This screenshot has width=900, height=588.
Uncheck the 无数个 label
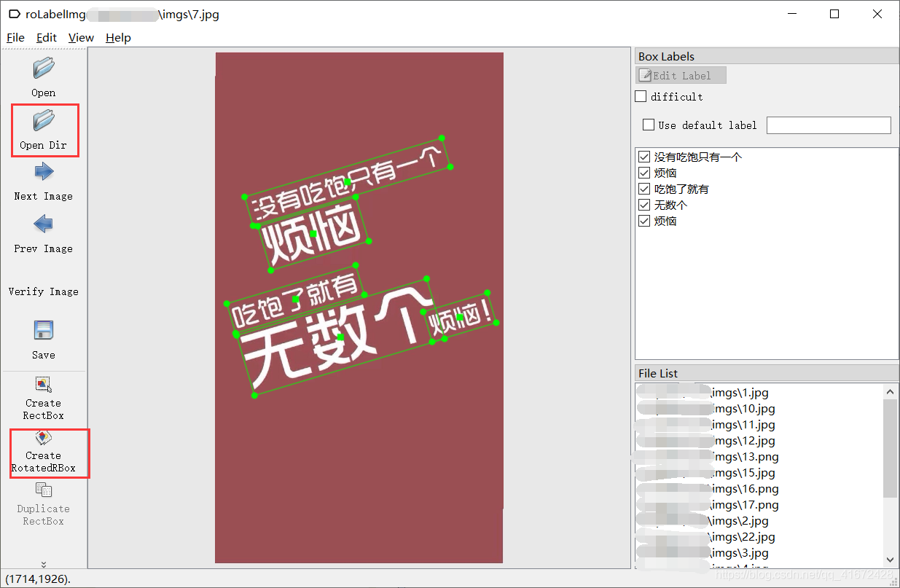(x=643, y=205)
